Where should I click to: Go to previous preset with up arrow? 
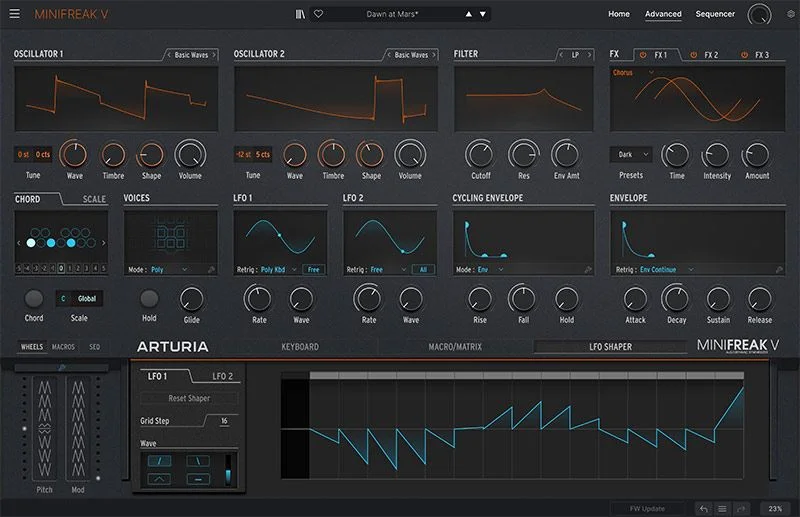click(468, 14)
